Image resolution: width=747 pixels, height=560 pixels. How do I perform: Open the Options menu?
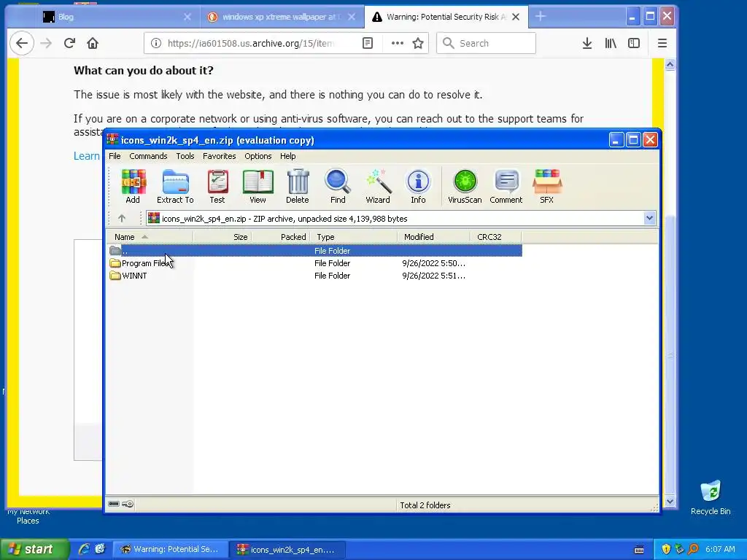[x=258, y=156]
